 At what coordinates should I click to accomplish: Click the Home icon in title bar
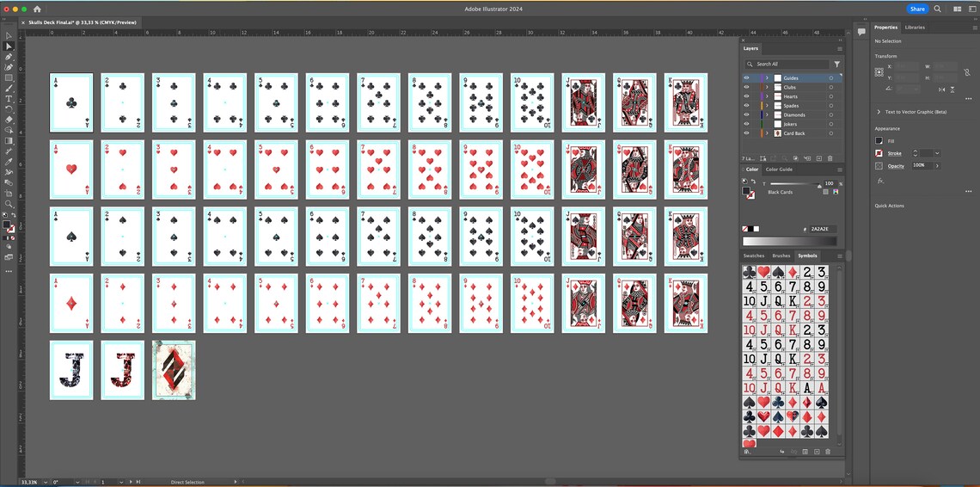coord(37,9)
